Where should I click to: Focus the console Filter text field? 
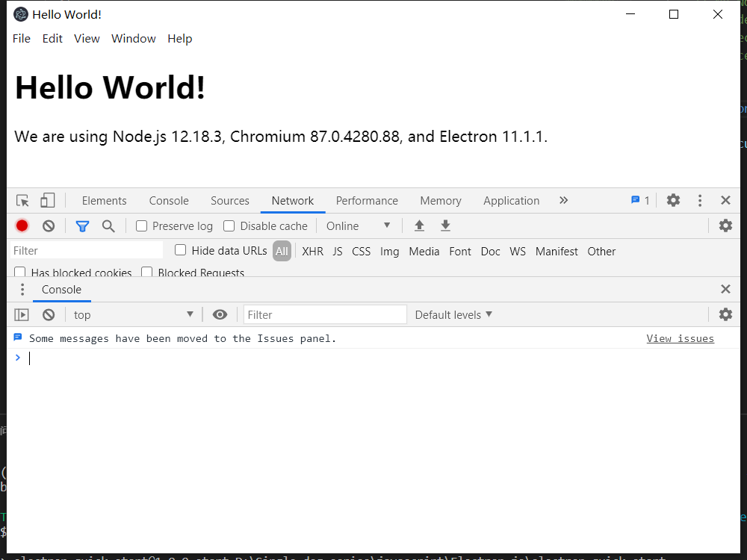coord(325,315)
